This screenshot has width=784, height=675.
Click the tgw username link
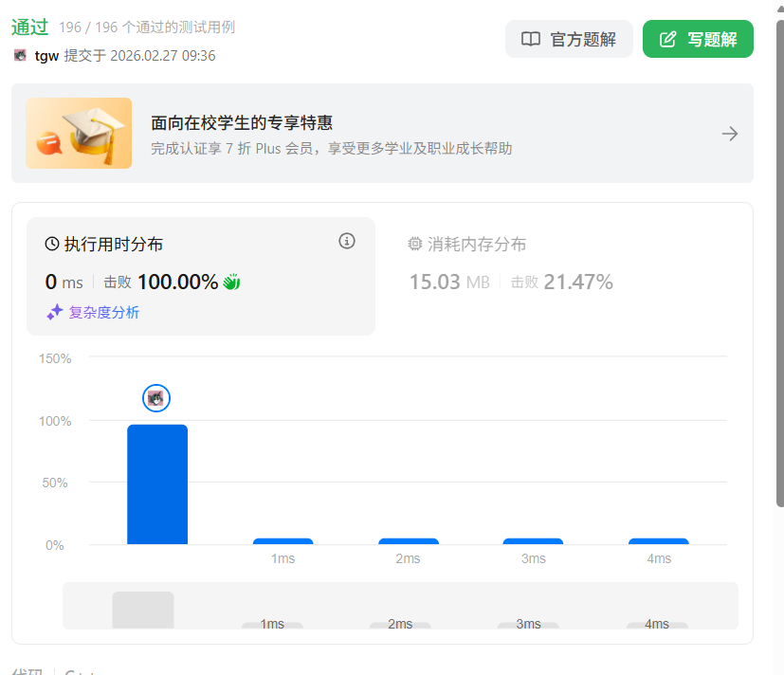tap(46, 56)
